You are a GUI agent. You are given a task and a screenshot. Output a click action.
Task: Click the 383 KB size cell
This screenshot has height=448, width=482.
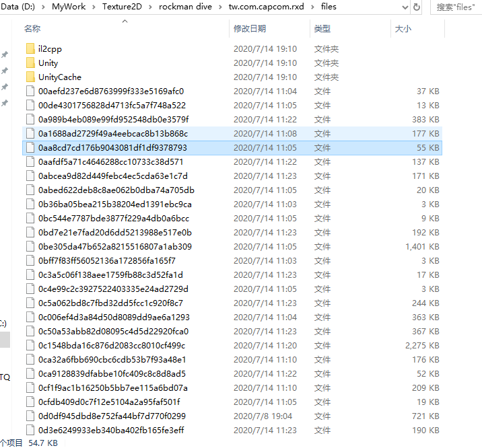[x=425, y=119]
